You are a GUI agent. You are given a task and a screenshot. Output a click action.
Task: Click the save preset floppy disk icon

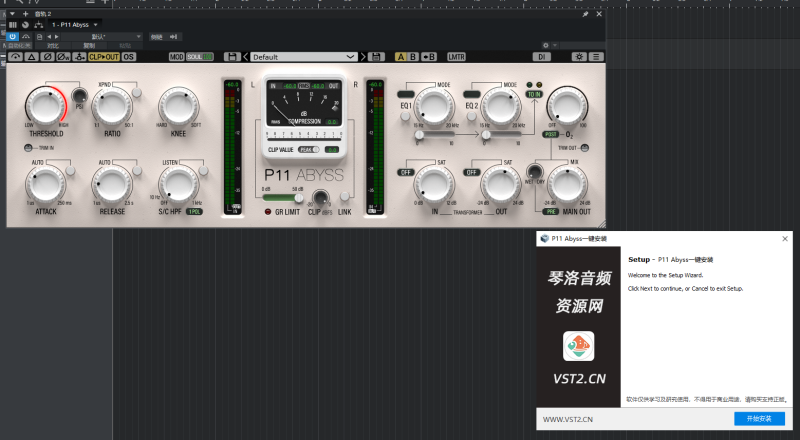376,57
